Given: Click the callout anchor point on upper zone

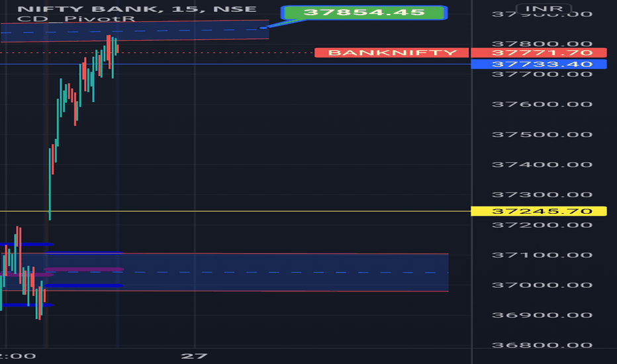Looking at the screenshot, I should pos(263,28).
